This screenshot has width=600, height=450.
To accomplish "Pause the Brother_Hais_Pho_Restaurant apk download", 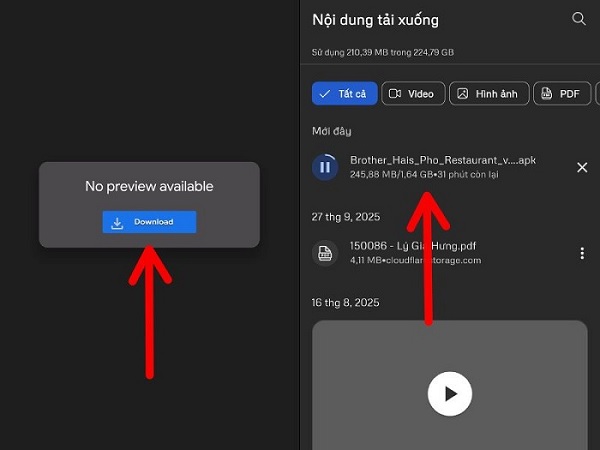I will [325, 167].
